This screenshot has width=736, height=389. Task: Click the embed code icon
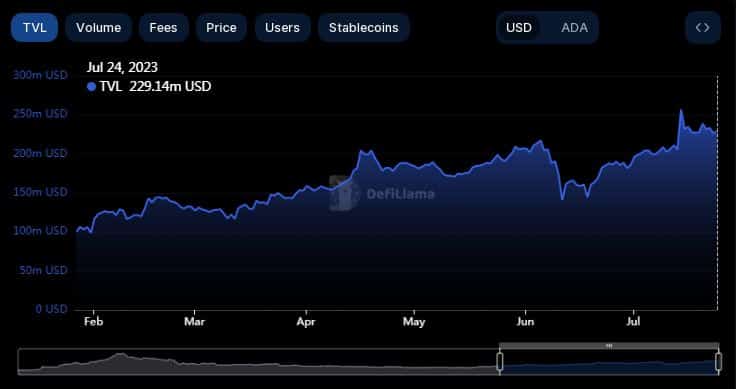(x=703, y=28)
